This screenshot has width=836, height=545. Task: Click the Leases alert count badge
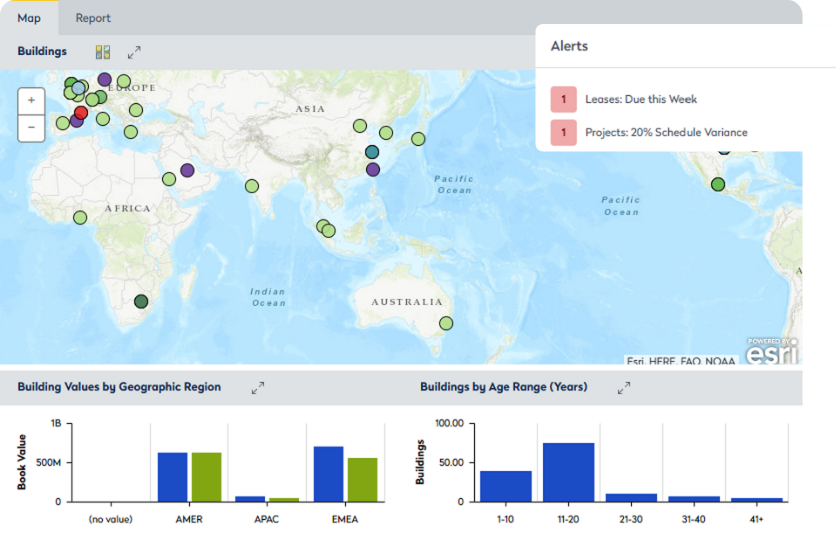(x=564, y=99)
